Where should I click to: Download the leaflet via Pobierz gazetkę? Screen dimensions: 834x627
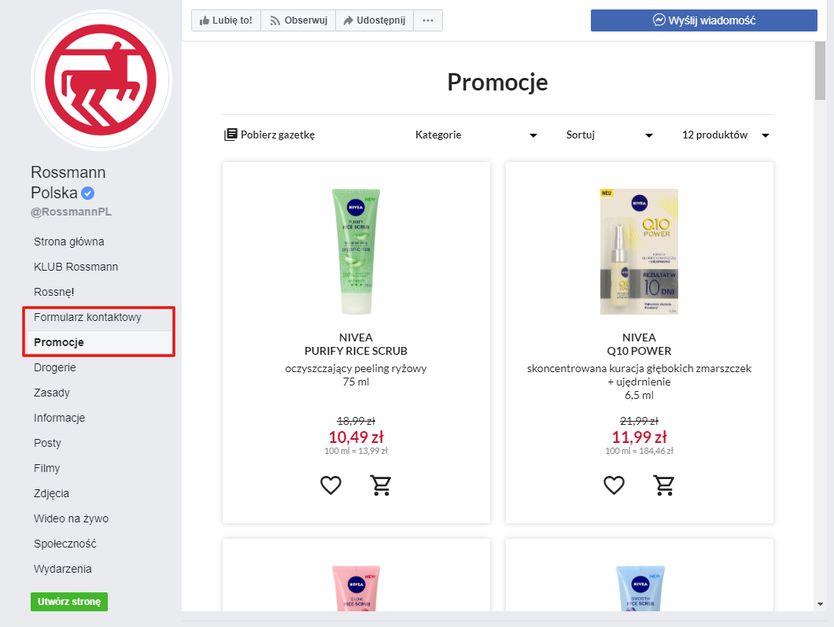pos(270,135)
